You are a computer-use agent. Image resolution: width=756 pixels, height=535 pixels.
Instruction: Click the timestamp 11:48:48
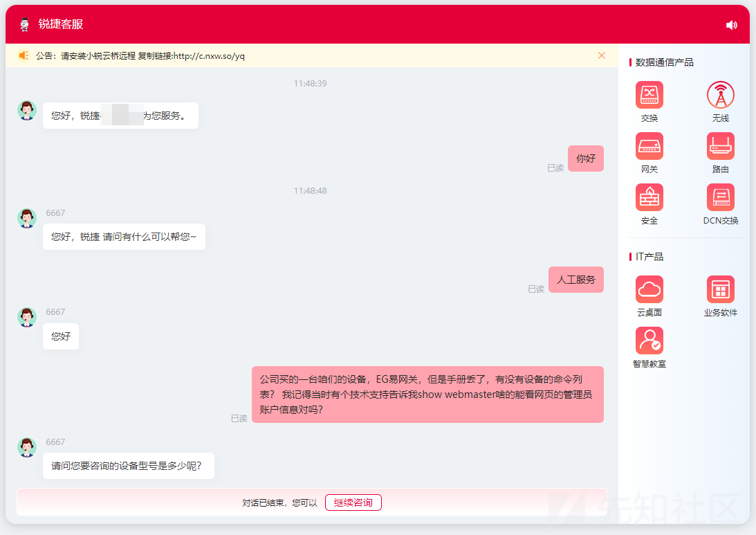pos(310,190)
